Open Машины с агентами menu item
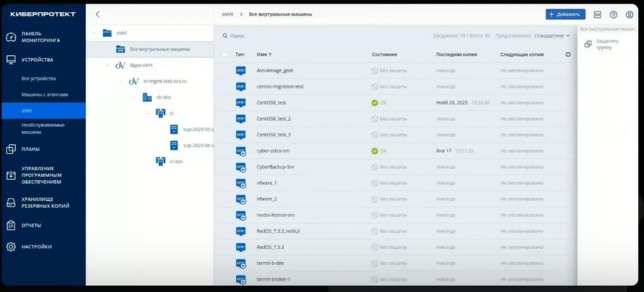Image resolution: width=644 pixels, height=292 pixels. [x=45, y=94]
